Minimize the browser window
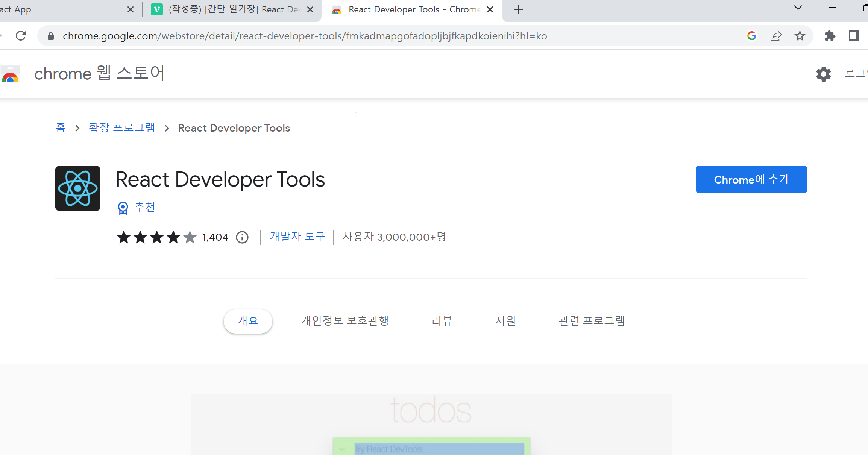The width and height of the screenshot is (868, 455). coord(832,8)
